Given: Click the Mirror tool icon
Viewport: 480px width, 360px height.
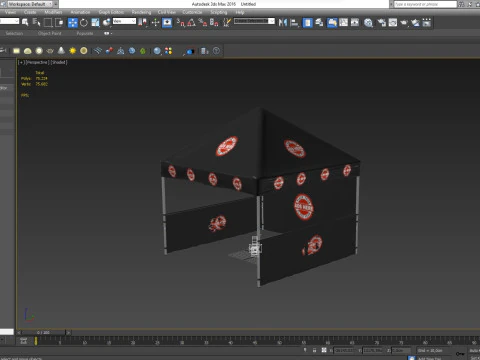Looking at the screenshot, I should tap(283, 22).
